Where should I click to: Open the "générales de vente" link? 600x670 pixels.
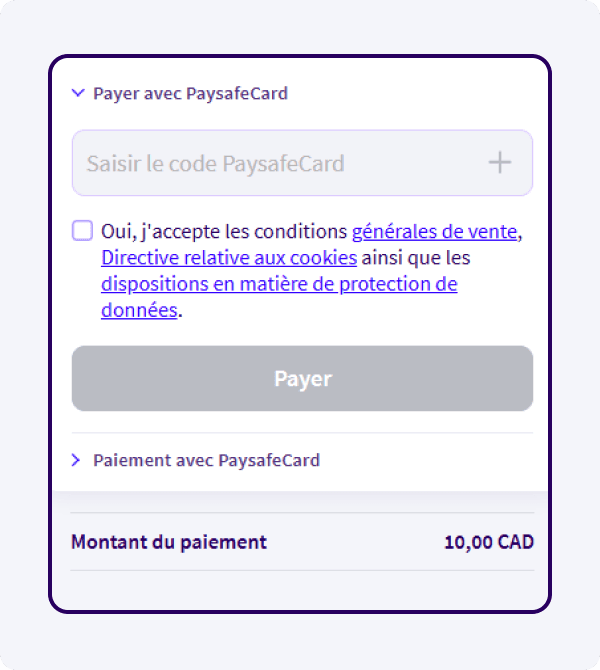434,232
